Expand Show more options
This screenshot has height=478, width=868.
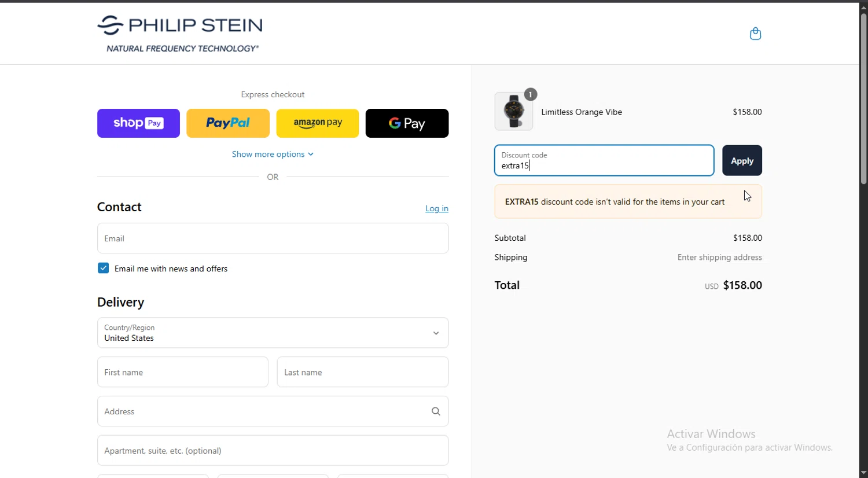[273, 154]
